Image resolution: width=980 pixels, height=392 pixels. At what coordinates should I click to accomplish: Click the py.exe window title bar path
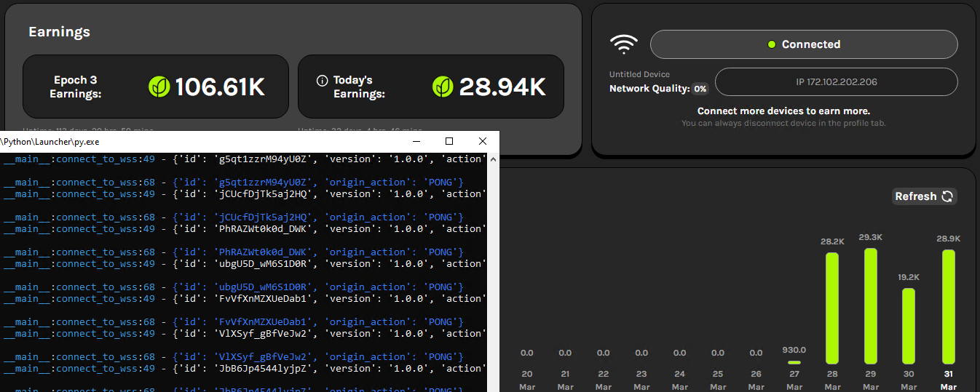point(50,141)
